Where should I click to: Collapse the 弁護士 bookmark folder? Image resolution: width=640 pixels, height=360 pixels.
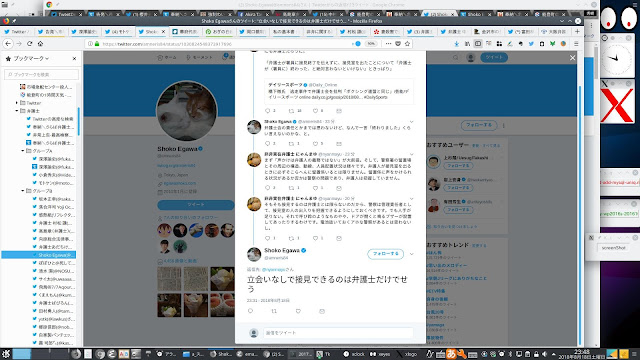tap(17, 111)
